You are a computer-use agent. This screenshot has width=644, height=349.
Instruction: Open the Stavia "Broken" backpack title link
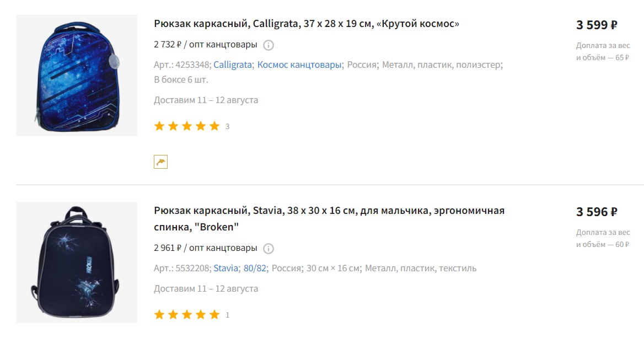point(329,218)
